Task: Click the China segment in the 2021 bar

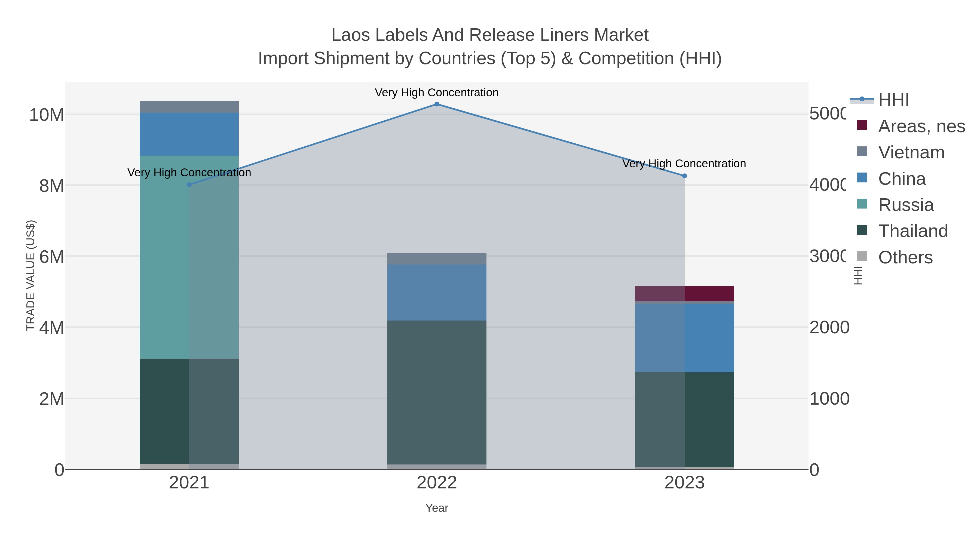Action: [x=189, y=134]
